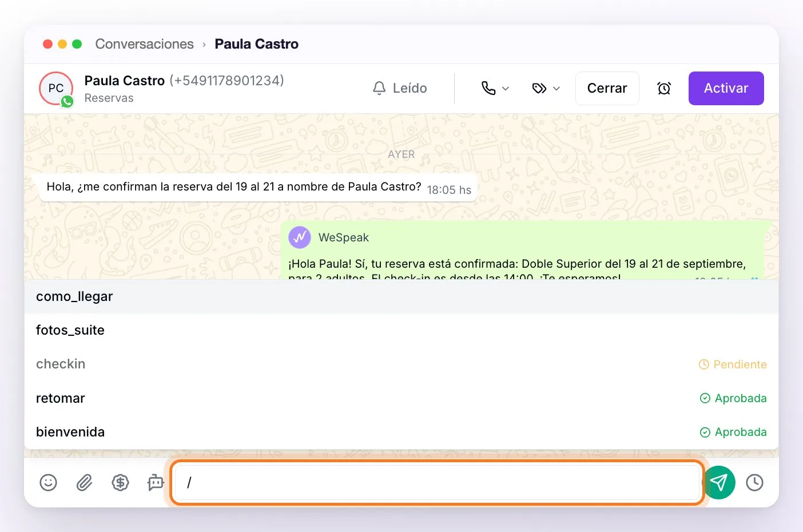Click Paula Castro's PC avatar
The image size is (803, 532).
point(56,89)
